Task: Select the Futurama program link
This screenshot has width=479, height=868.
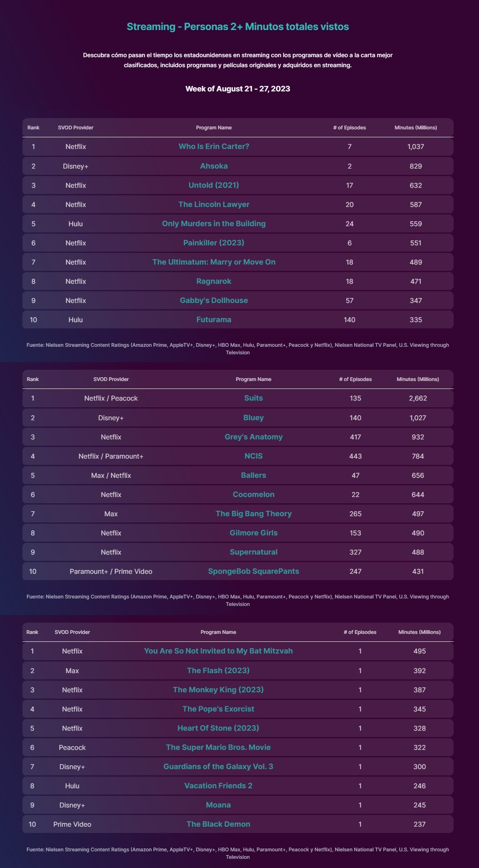Action: coord(214,320)
